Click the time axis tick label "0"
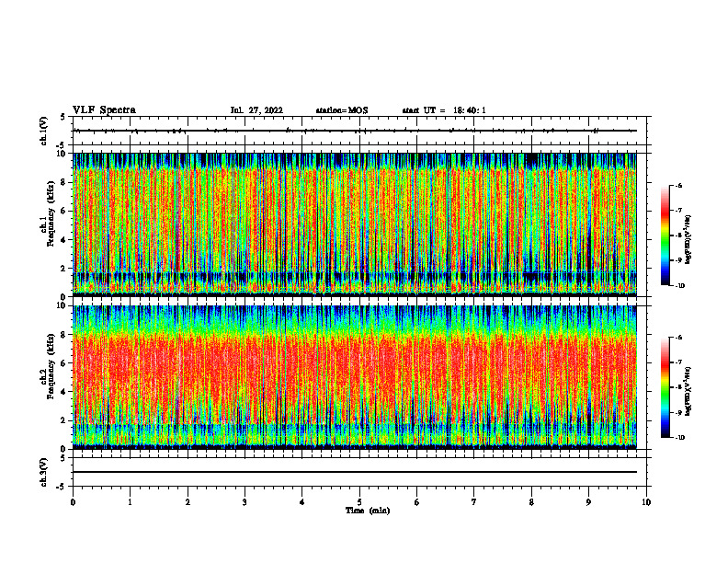The image size is (728, 563). coord(73,502)
